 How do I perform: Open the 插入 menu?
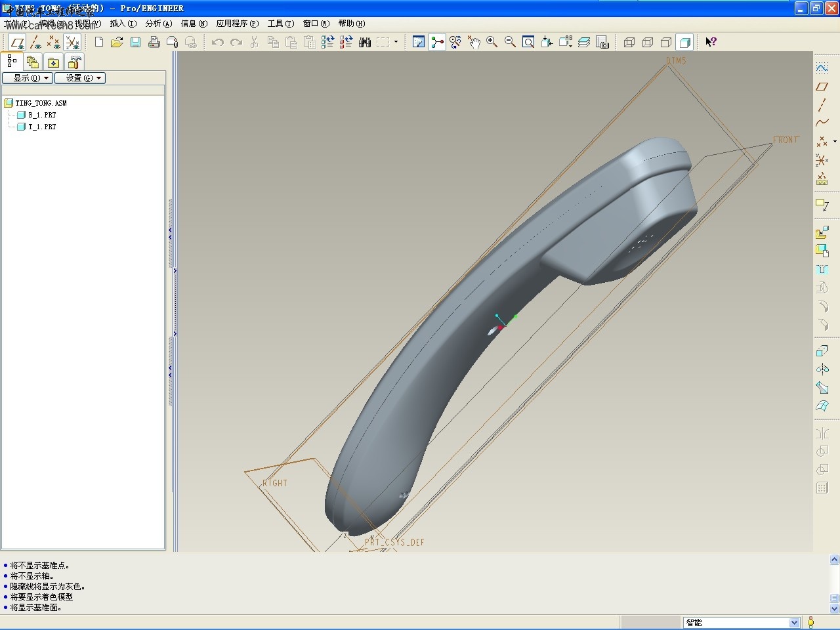pyautogui.click(x=123, y=24)
